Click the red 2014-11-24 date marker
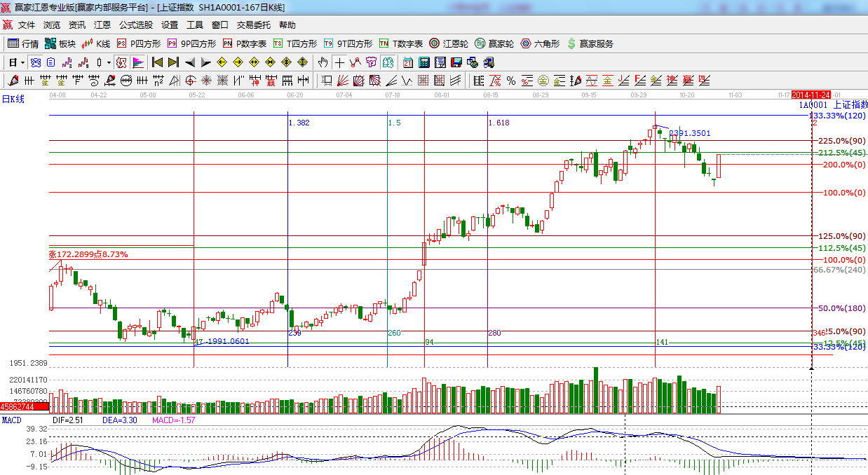Viewport: 868px width, 475px height. pyautogui.click(x=811, y=95)
